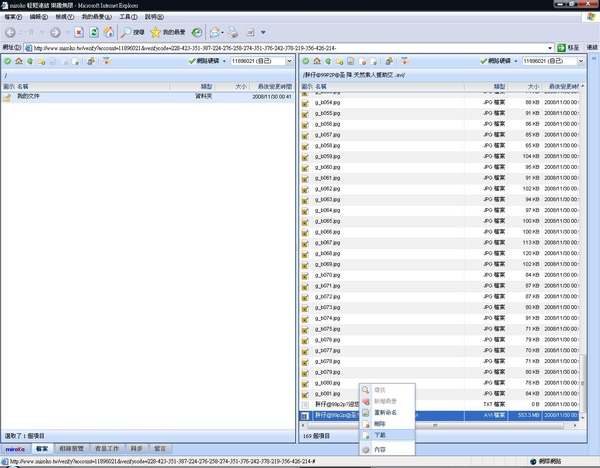Open left pane network drive dropdown with checkmark
This screenshot has height=468, width=600.
207,61
